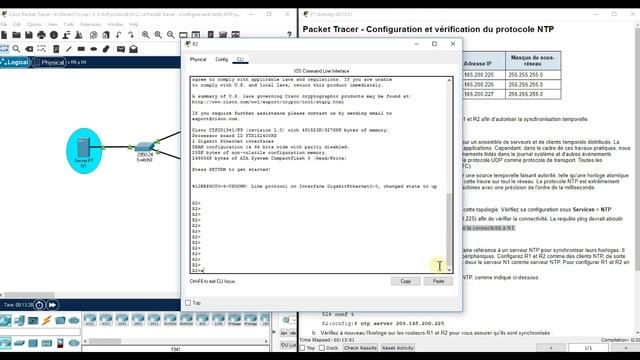Image resolution: width=640 pixels, height=360 pixels.
Task: Click the Fast Forward Time button
Action: tap(52, 305)
